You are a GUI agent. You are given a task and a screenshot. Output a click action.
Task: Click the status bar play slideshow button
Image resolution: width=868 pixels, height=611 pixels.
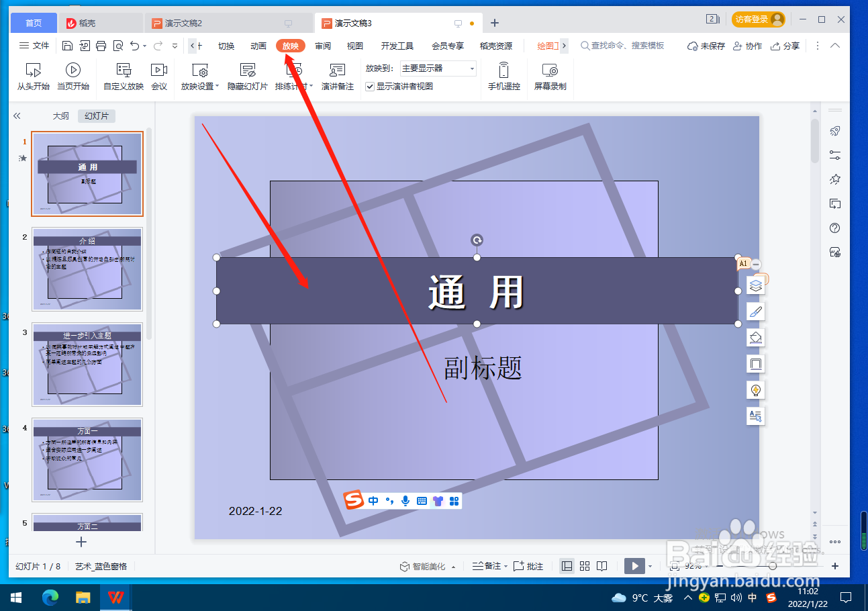tap(635, 566)
